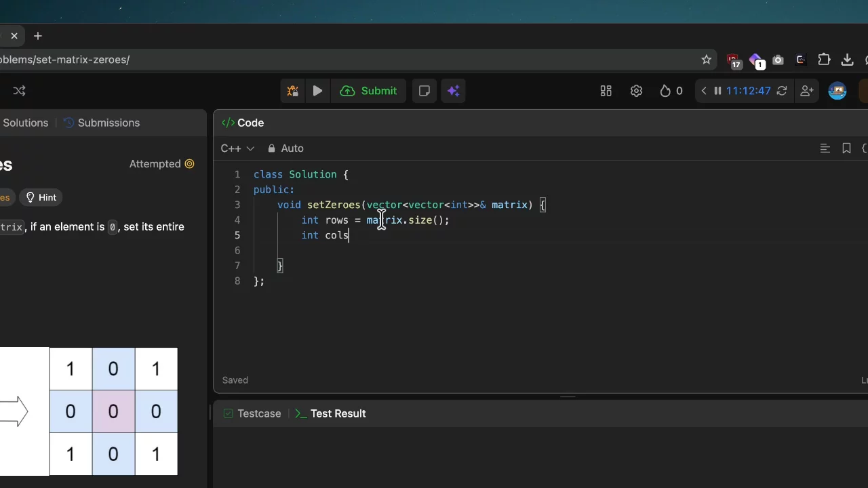This screenshot has width=868, height=488.
Task: Open the C++ language dropdown
Action: pyautogui.click(x=237, y=148)
